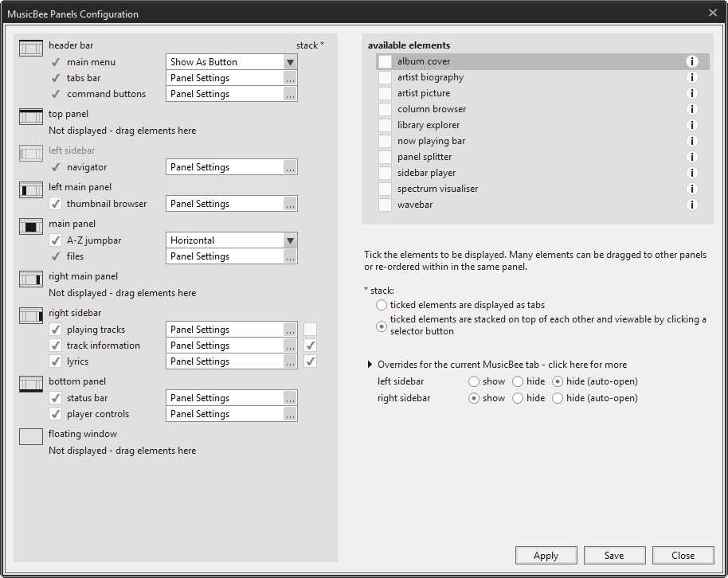Open the A-Z jumpbar Horizontal dropdown
Image resolution: width=728 pixels, height=578 pixels.
pyautogui.click(x=290, y=240)
